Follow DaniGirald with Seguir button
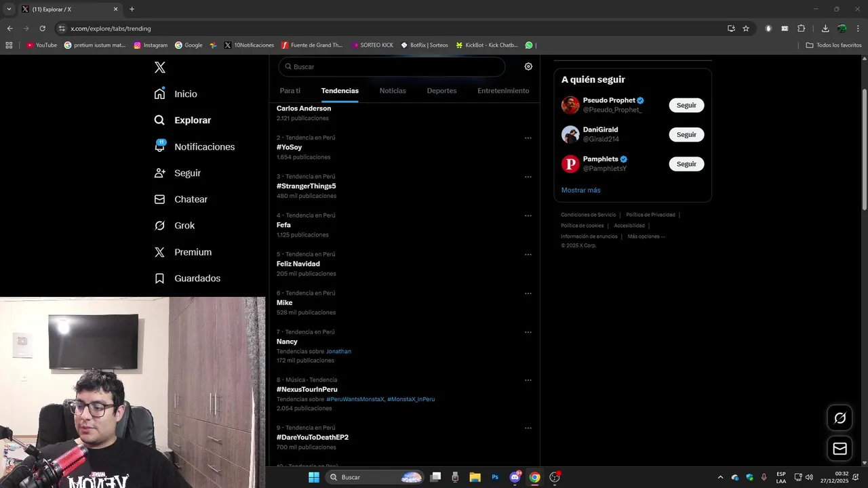The width and height of the screenshot is (868, 488). 686,134
